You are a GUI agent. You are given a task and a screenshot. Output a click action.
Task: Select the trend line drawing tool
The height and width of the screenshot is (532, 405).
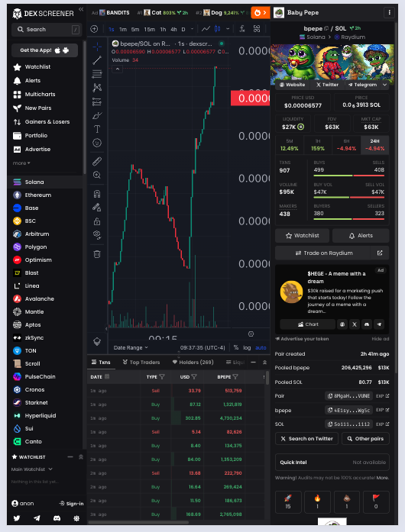coord(97,60)
